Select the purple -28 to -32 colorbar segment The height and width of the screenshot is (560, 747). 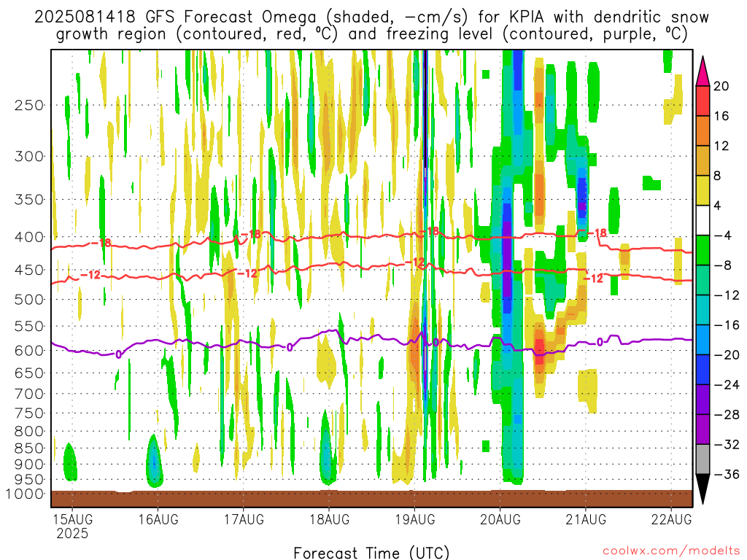pyautogui.click(x=703, y=429)
